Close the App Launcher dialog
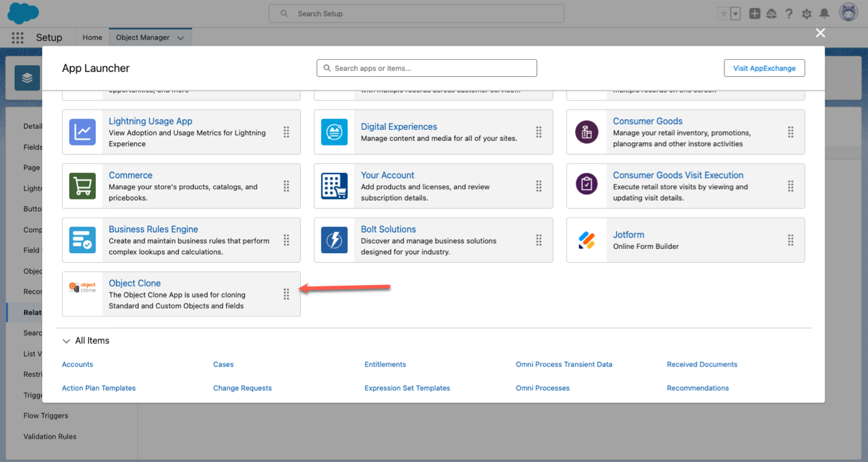Image resolution: width=868 pixels, height=462 pixels. [x=820, y=33]
